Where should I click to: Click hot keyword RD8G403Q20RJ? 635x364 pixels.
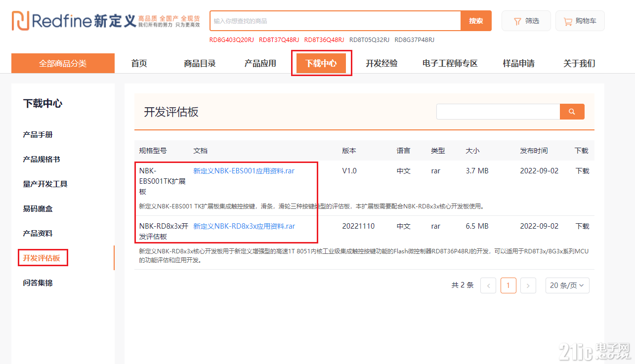pyautogui.click(x=231, y=40)
